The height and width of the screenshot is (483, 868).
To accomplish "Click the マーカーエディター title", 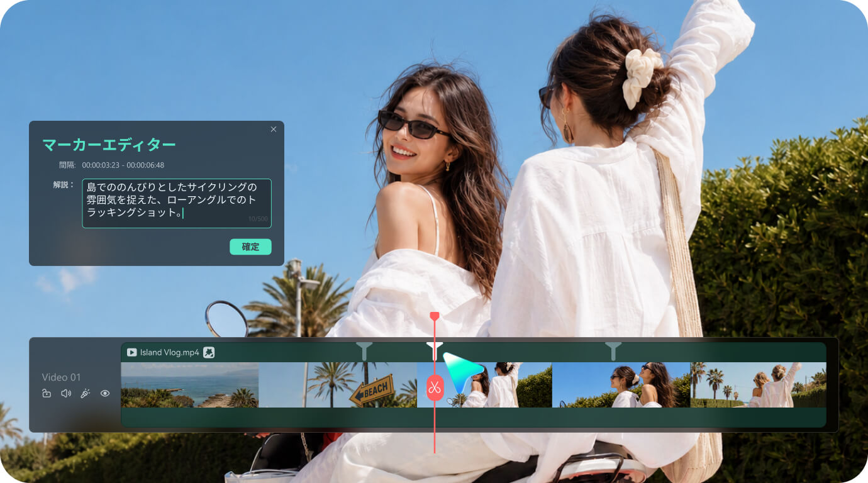I will point(109,145).
